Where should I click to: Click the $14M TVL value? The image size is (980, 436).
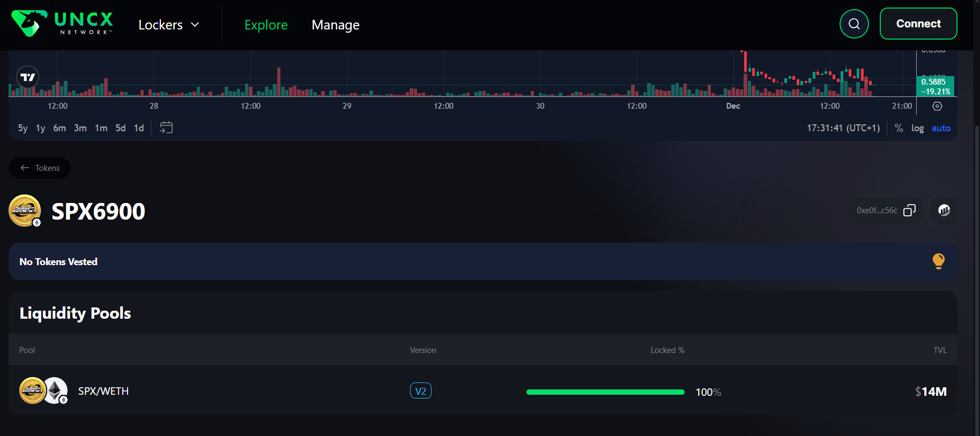[931, 392]
